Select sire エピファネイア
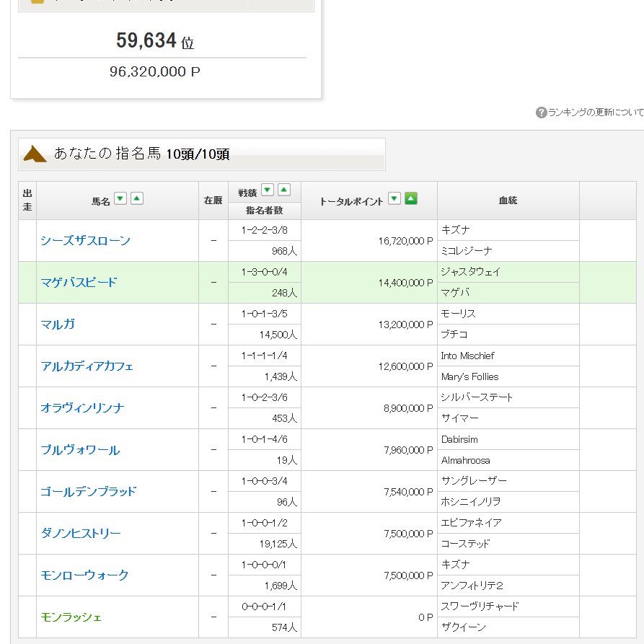 pos(471,523)
